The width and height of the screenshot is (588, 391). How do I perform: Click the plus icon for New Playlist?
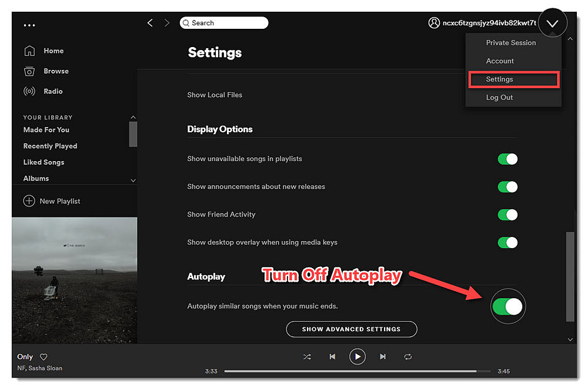pyautogui.click(x=29, y=201)
